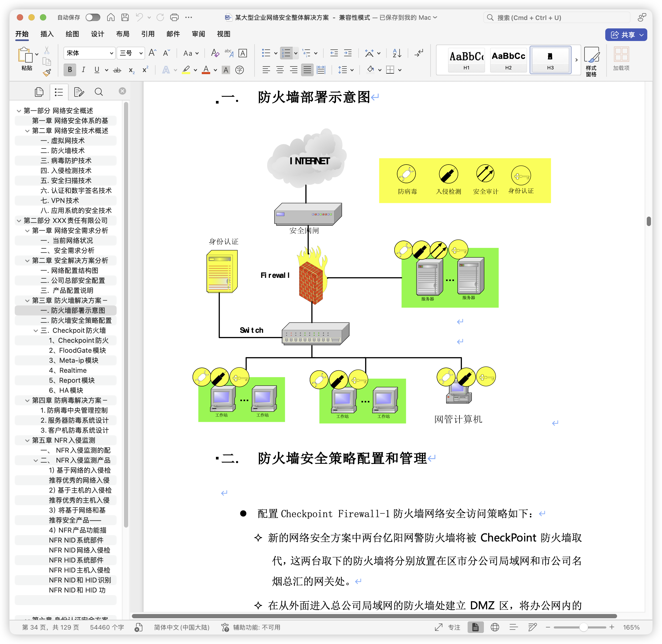Viewport: 662px width, 644px height.
Task: Click the strikethrough text icon
Action: (x=117, y=70)
